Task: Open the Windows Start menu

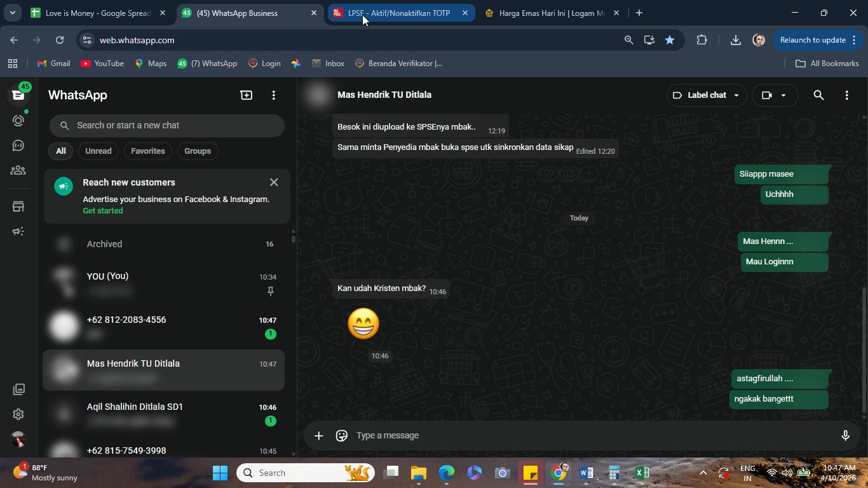Action: coord(220,473)
